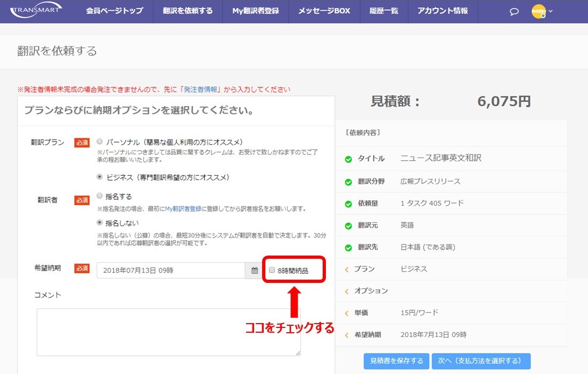This screenshot has height=374, width=588.
Task: Open the chat message bubble icon
Action: 514,11
